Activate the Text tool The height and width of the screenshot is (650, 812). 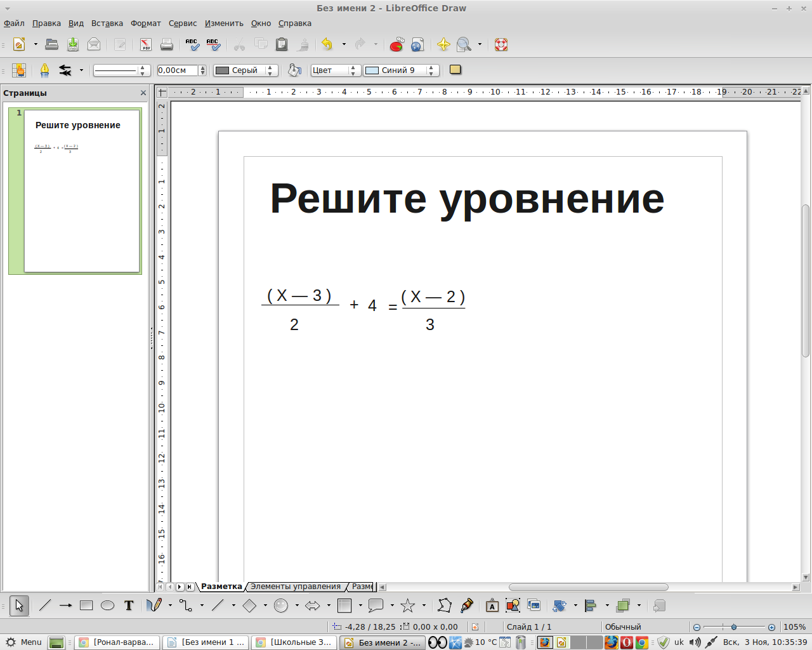point(129,606)
